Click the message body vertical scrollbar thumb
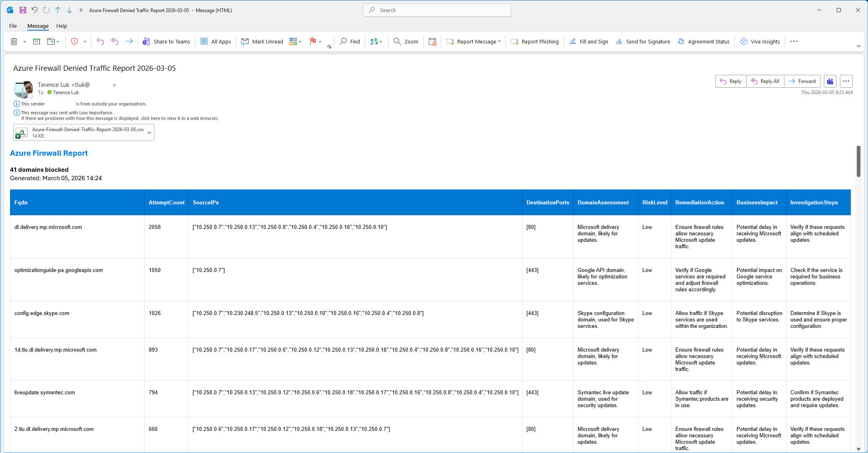 pyautogui.click(x=858, y=161)
